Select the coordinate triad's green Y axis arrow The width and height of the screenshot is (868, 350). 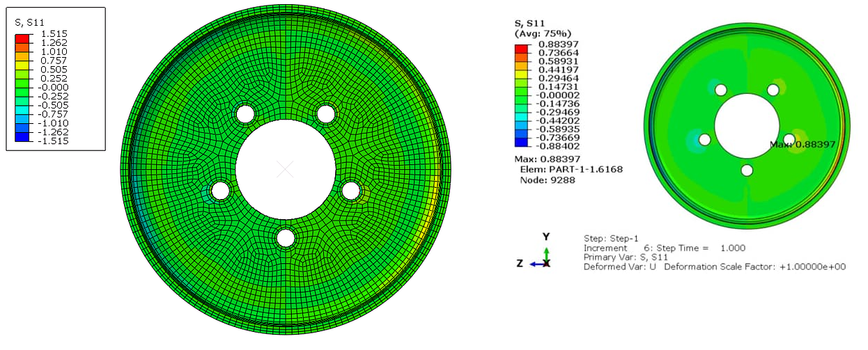click(x=547, y=253)
